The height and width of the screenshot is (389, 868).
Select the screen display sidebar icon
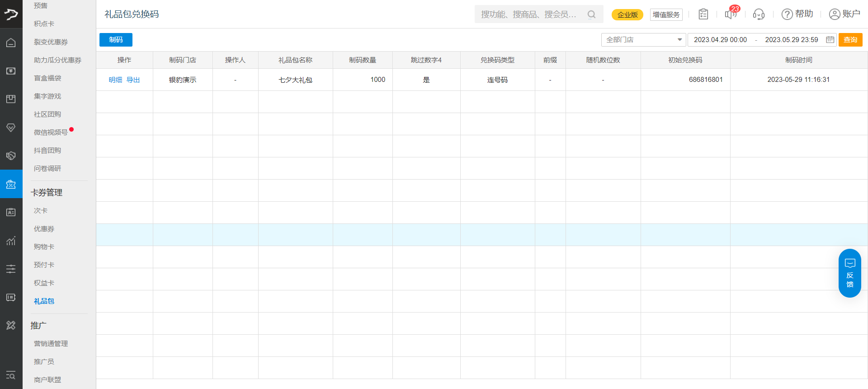pyautogui.click(x=11, y=297)
